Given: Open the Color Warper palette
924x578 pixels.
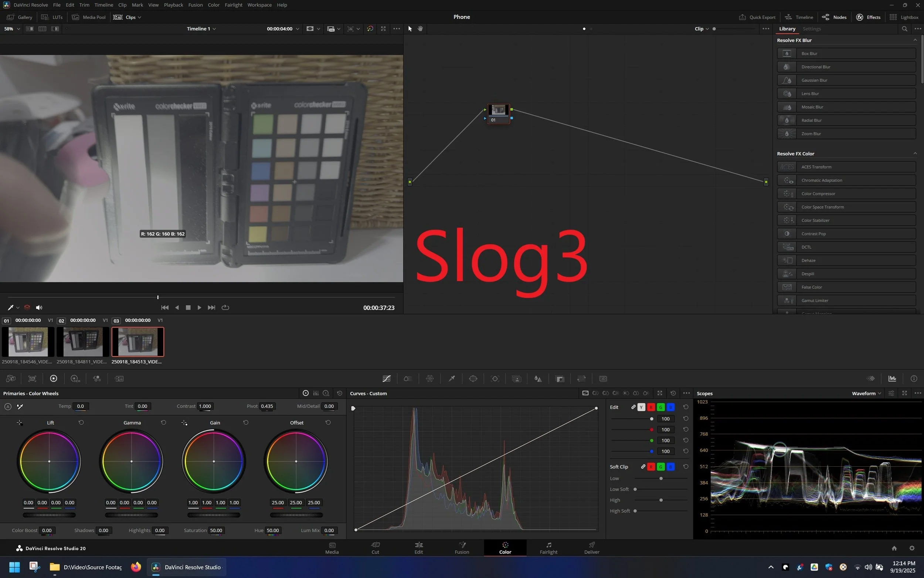Looking at the screenshot, I should [x=430, y=378].
